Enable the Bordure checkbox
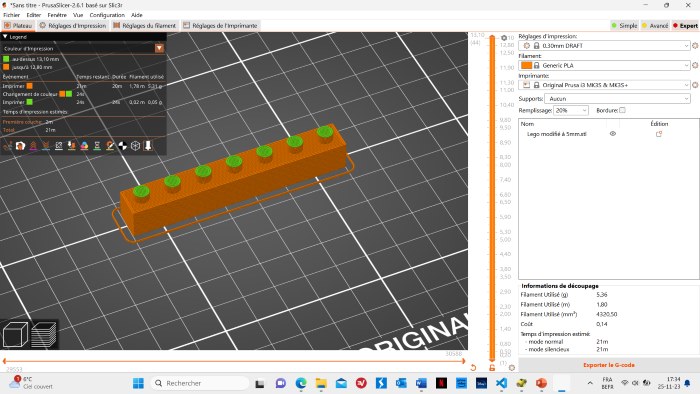Image resolution: width=700 pixels, height=394 pixels. click(622, 110)
